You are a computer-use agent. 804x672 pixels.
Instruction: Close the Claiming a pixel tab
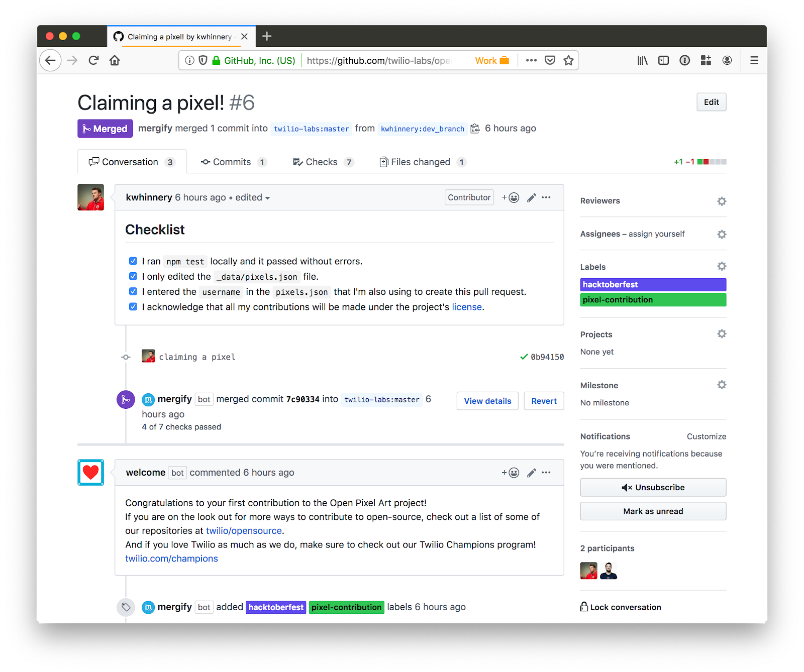click(x=244, y=37)
